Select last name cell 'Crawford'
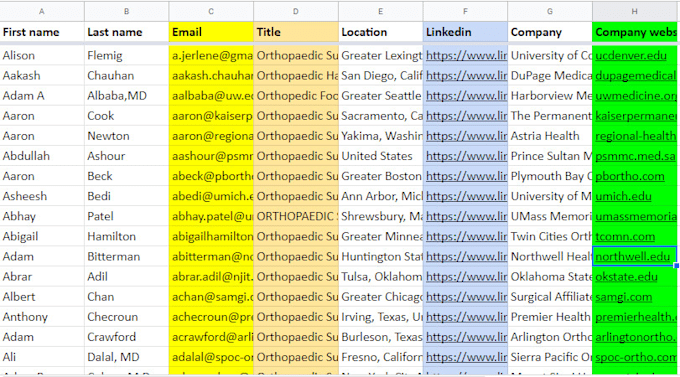This screenshot has height=377, width=680. click(x=127, y=337)
